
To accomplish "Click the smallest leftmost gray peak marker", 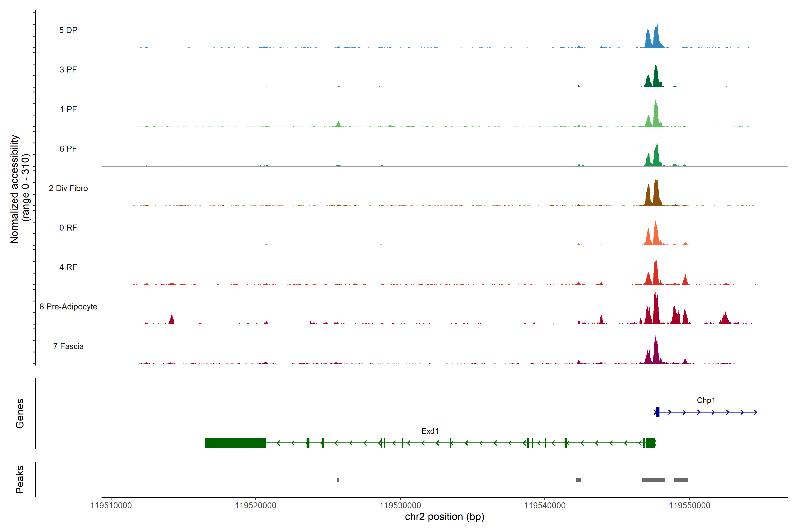I will pos(338,480).
